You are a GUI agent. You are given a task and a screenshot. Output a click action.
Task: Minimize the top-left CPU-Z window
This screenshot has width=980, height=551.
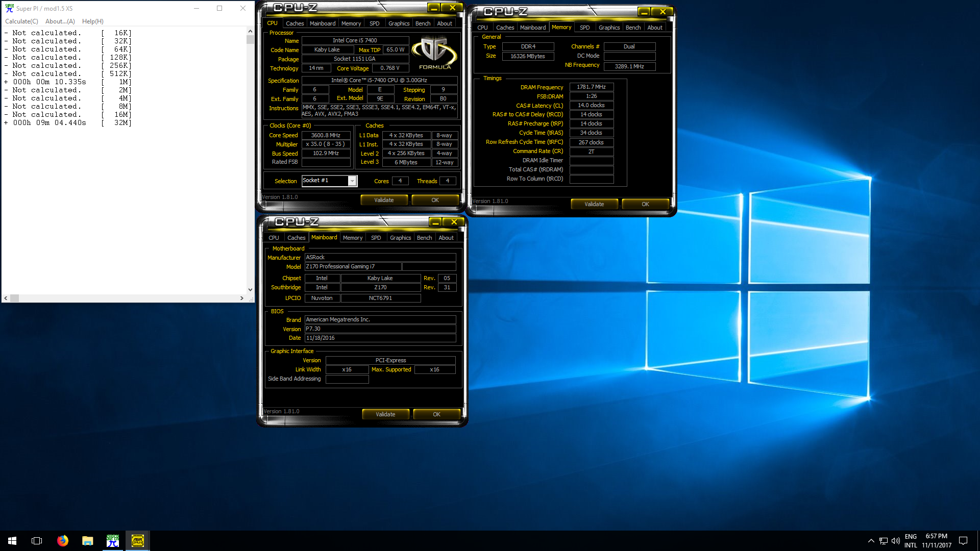(x=433, y=8)
